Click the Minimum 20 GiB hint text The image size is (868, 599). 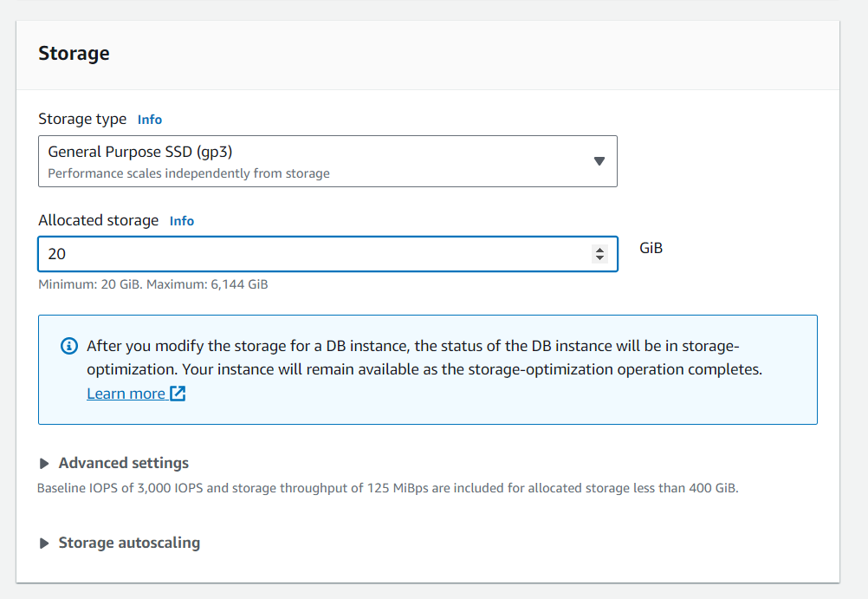click(x=152, y=284)
